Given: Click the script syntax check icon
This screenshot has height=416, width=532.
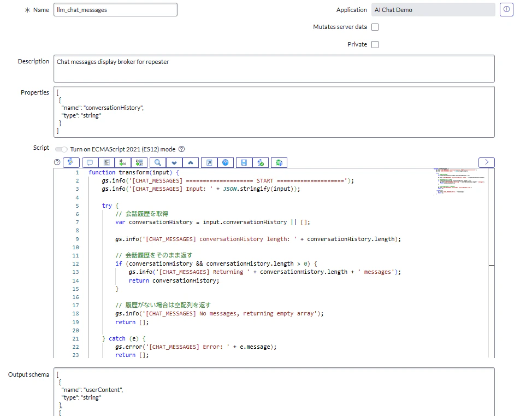Looking at the screenshot, I should [261, 163].
